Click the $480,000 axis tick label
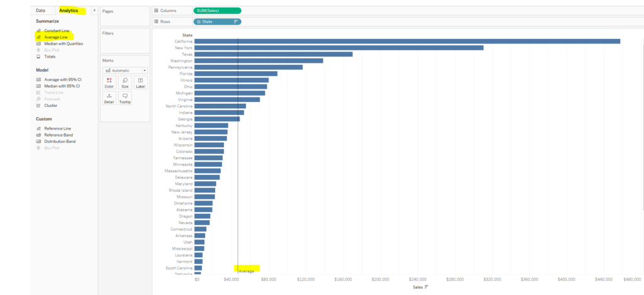This screenshot has height=295, width=644. (631, 279)
